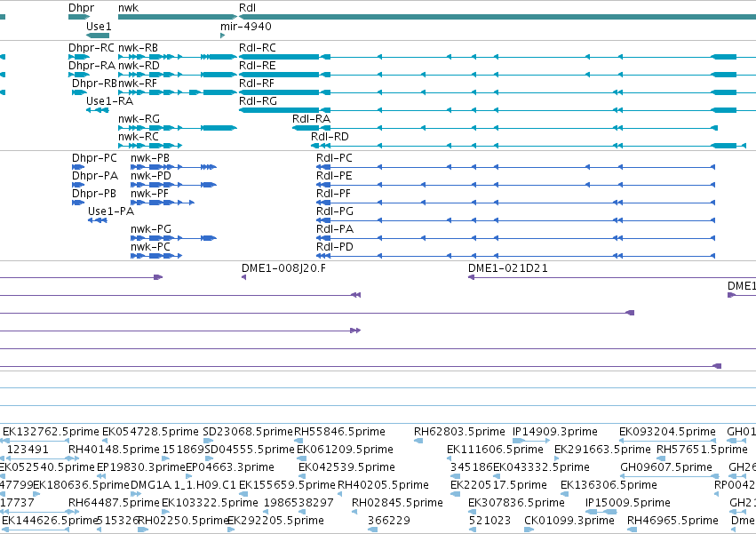This screenshot has height=534, width=756.
Task: Click the Use1 gene bar glyph
Action: click(98, 36)
